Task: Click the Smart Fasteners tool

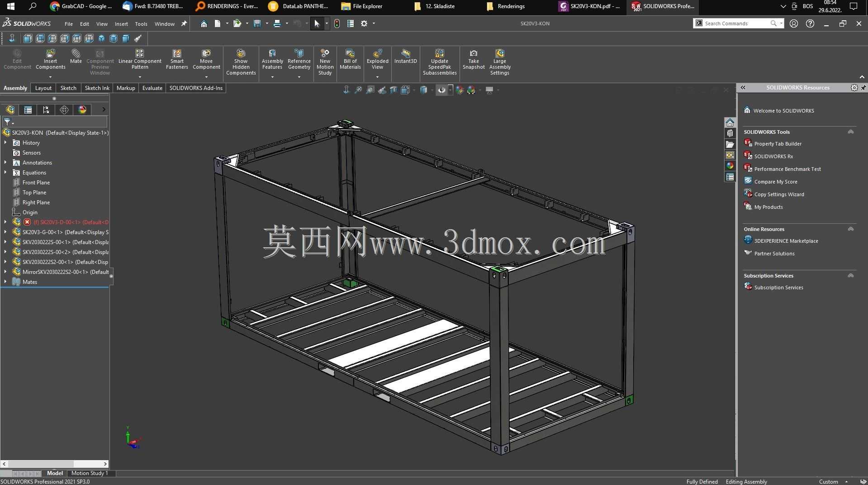Action: pyautogui.click(x=177, y=59)
